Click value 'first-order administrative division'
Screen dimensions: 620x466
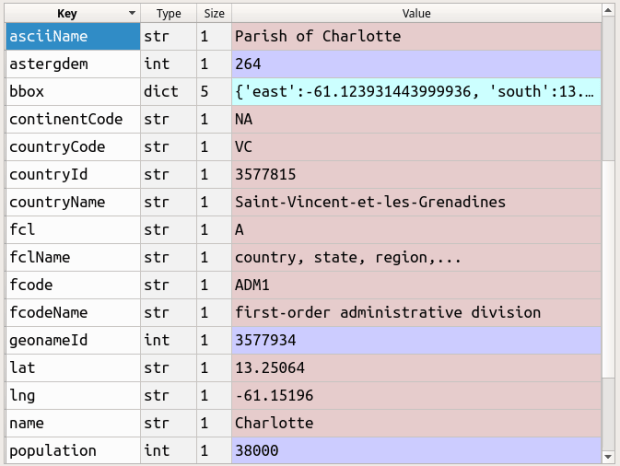point(416,313)
